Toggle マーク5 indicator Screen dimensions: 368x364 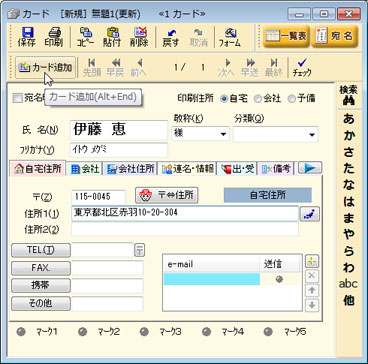click(268, 332)
